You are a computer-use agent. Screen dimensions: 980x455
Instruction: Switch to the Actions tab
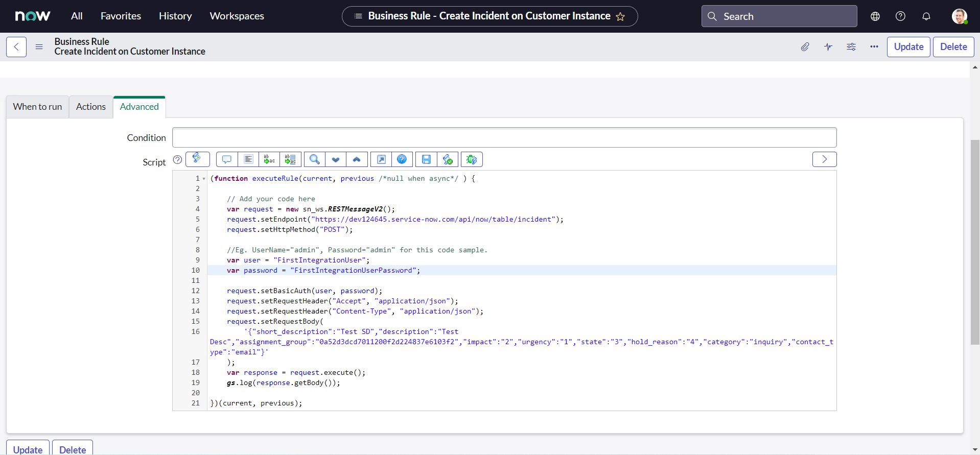pos(91,107)
